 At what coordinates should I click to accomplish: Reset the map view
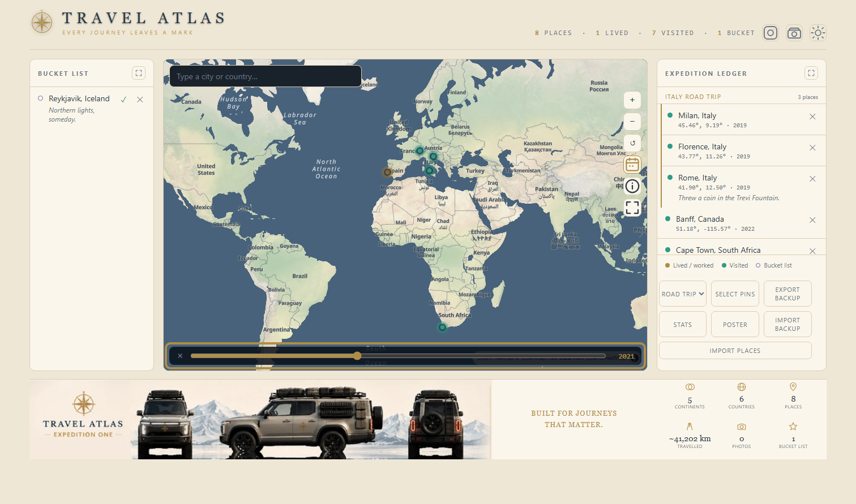click(632, 143)
